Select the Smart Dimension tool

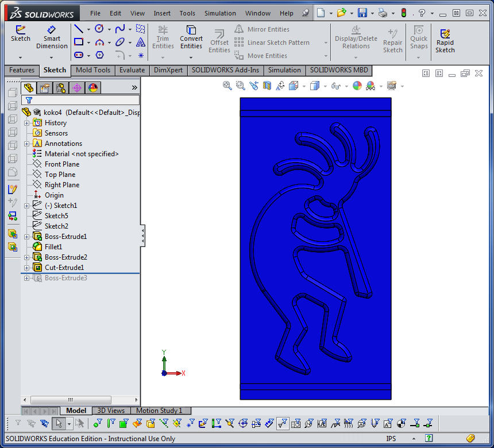coord(52,37)
